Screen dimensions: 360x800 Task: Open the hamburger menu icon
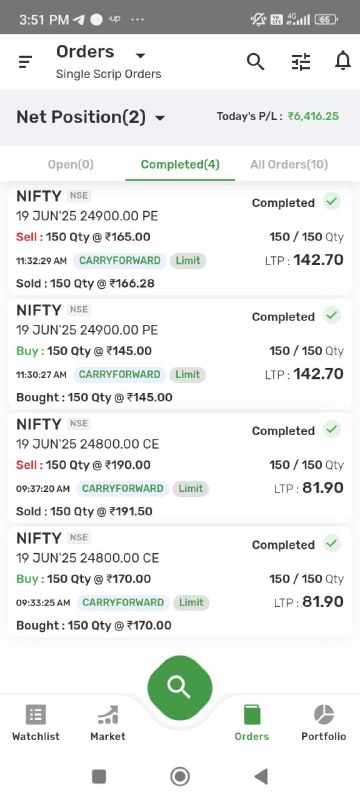point(25,62)
